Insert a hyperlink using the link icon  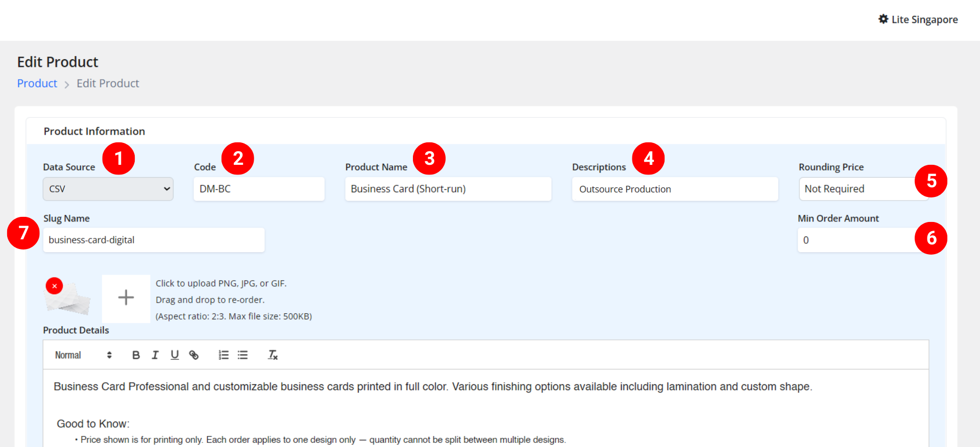point(194,355)
